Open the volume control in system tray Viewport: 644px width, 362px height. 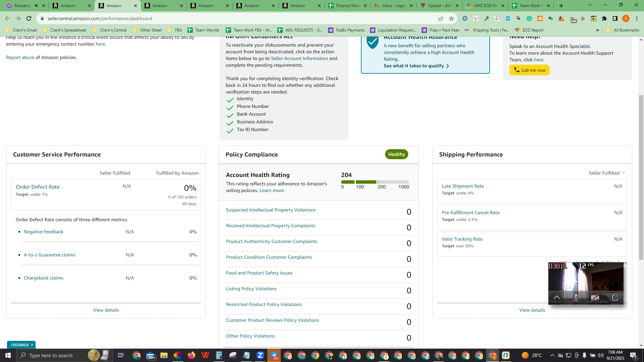point(601,355)
